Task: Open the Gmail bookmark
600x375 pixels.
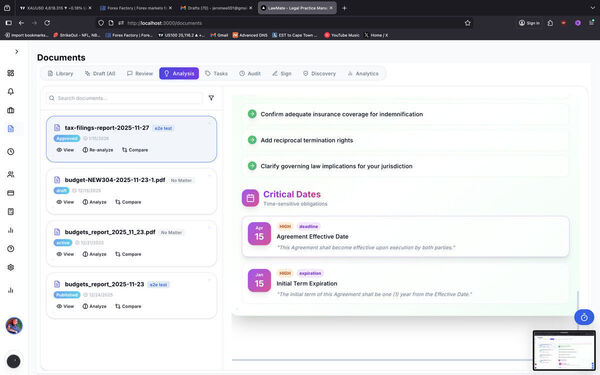Action: (x=219, y=35)
